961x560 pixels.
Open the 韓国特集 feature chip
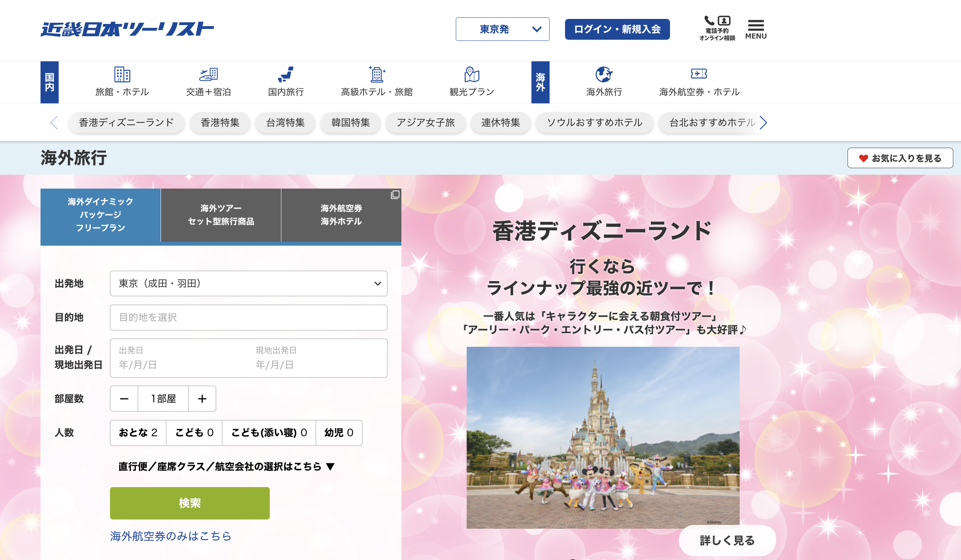click(350, 123)
